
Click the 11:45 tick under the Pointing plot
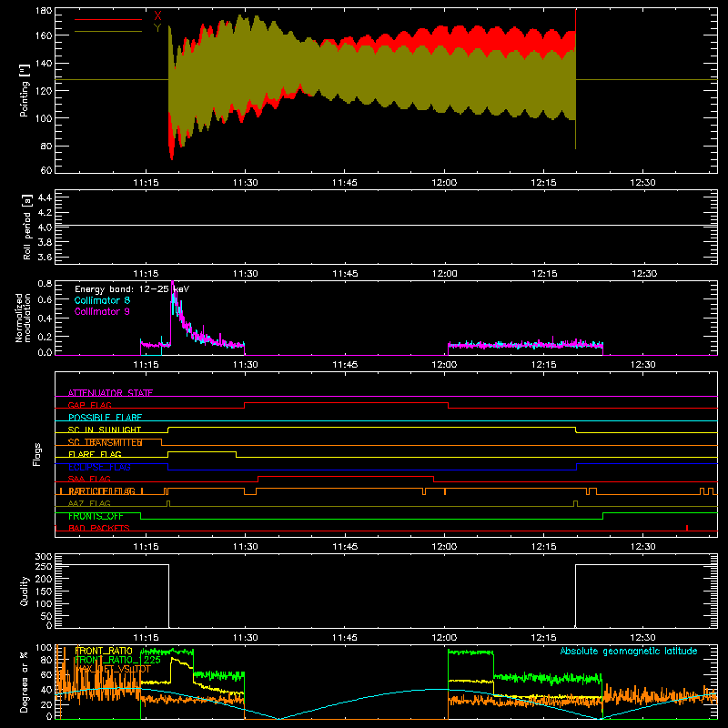pyautogui.click(x=345, y=183)
